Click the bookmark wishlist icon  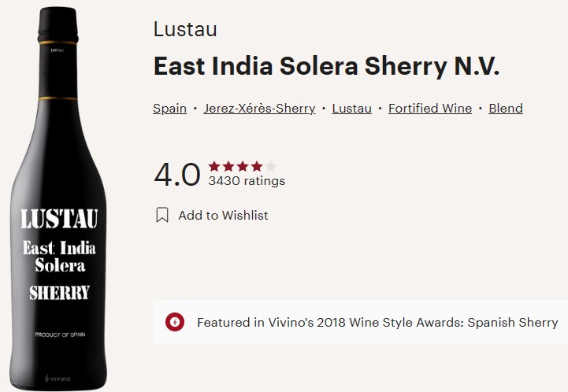pyautogui.click(x=162, y=215)
